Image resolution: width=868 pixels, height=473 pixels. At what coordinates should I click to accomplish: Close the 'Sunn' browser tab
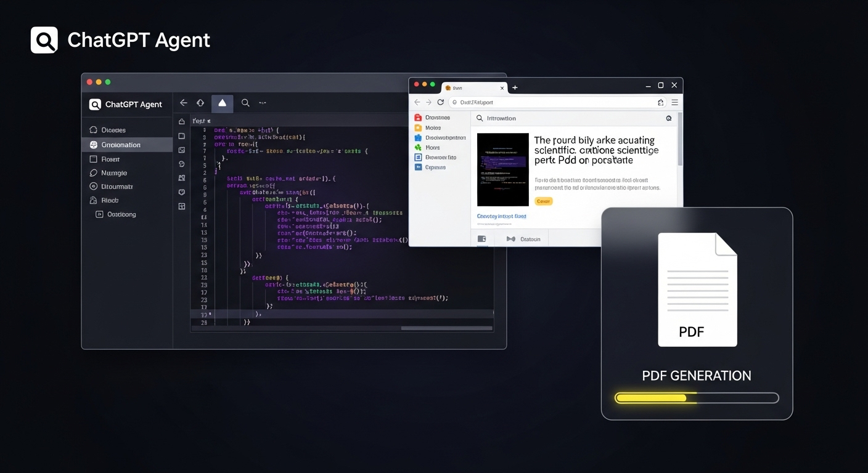click(x=502, y=88)
